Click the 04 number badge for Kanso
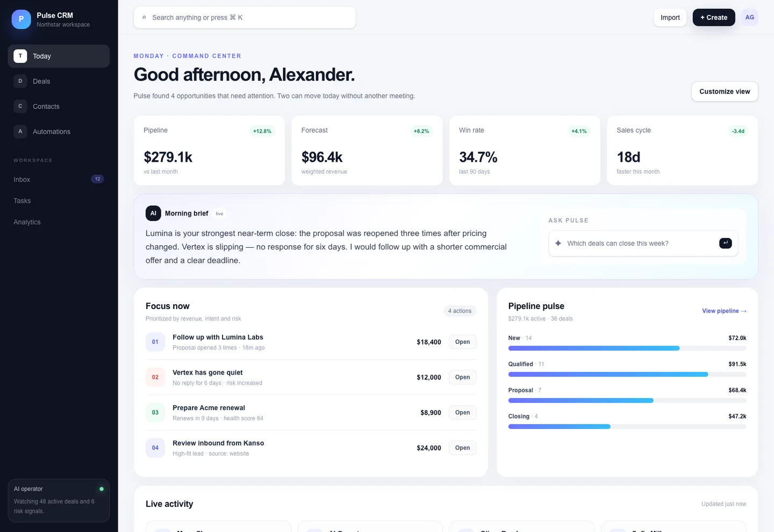Screen dimensions: 774x532 pyautogui.click(x=155, y=448)
